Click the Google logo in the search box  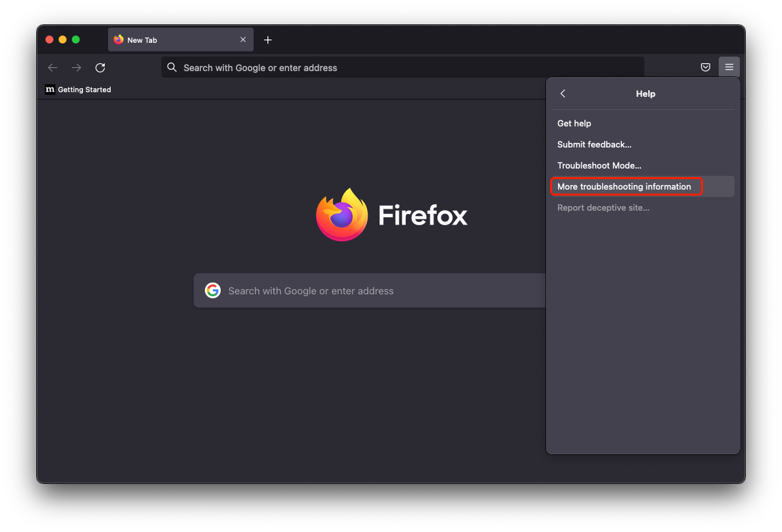tap(213, 290)
